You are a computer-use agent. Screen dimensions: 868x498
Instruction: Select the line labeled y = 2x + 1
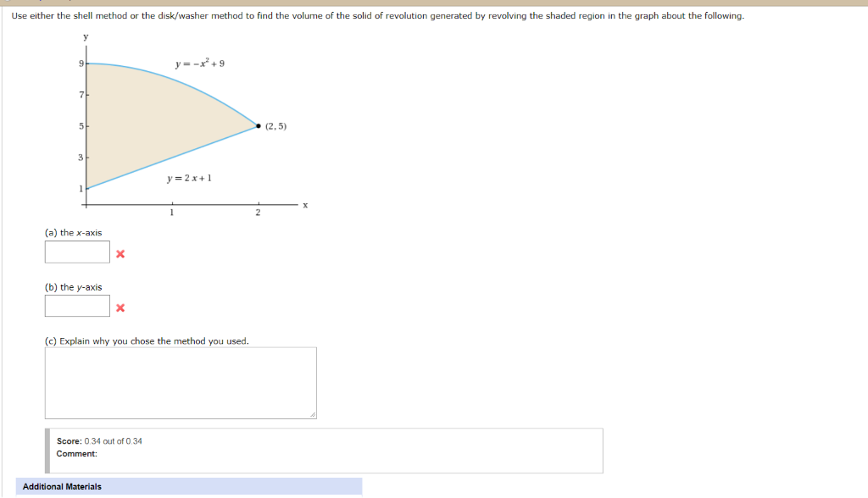[188, 178]
